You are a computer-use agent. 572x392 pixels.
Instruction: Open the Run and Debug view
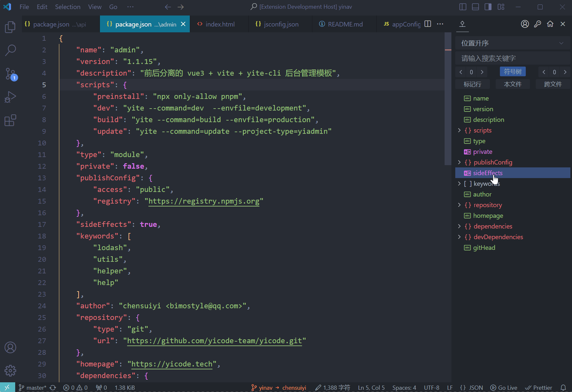click(10, 97)
